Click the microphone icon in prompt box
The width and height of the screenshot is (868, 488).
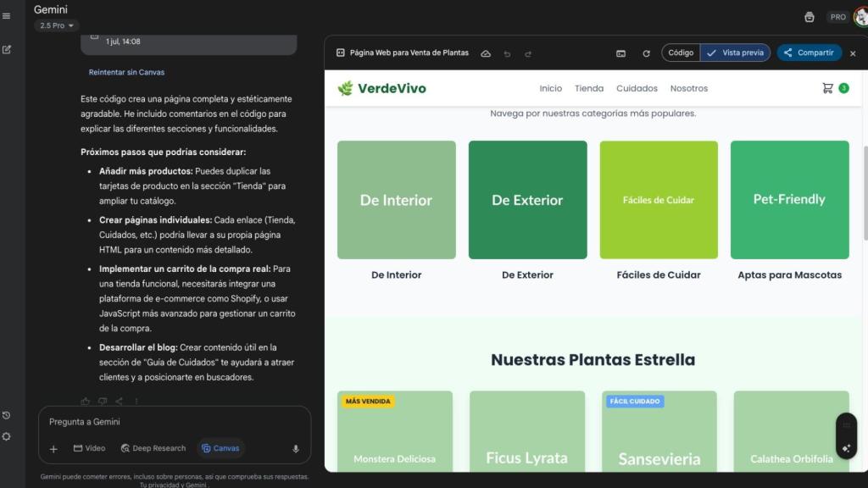[x=296, y=449]
